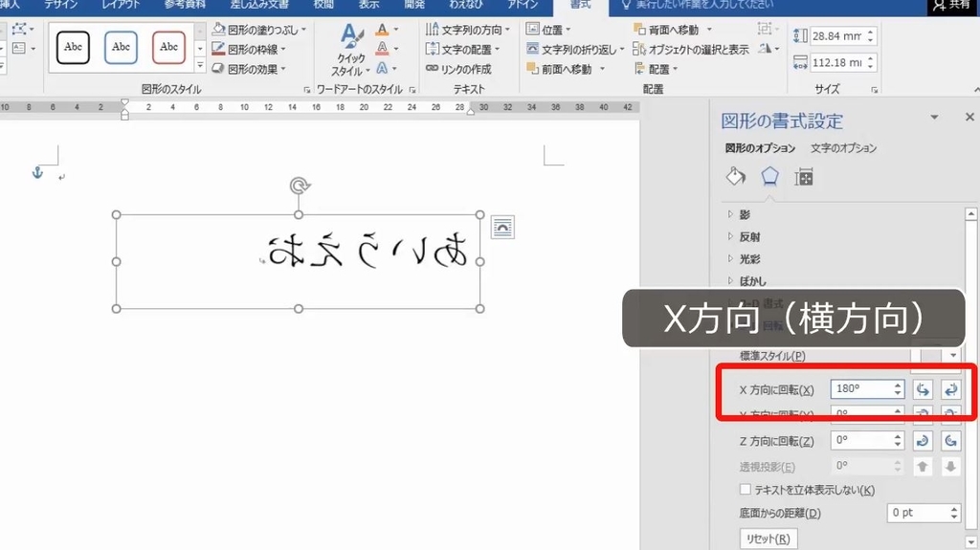Open the サイズ group dialog launcher
980x550 pixels.
pyautogui.click(x=875, y=90)
